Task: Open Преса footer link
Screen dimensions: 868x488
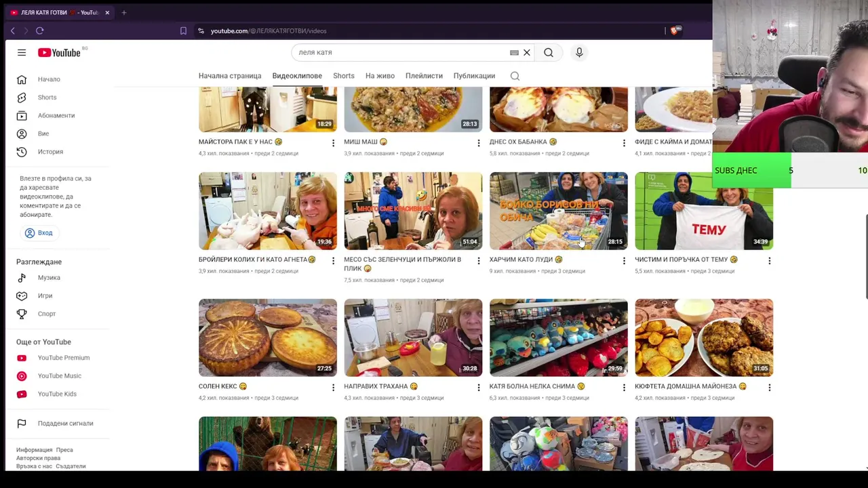Action: [x=64, y=450]
